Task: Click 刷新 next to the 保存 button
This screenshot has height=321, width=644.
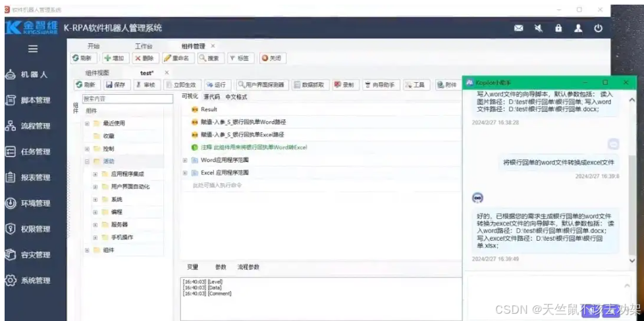Action: point(87,85)
